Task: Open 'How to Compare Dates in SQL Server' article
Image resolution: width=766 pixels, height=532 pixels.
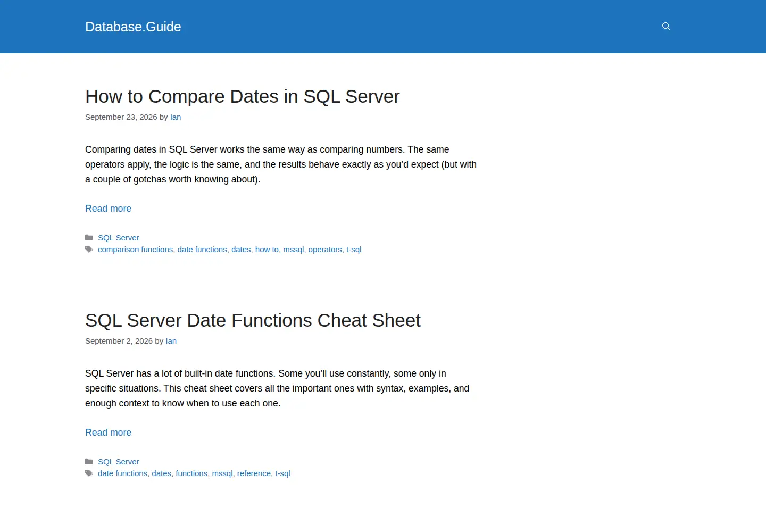Action: [242, 96]
